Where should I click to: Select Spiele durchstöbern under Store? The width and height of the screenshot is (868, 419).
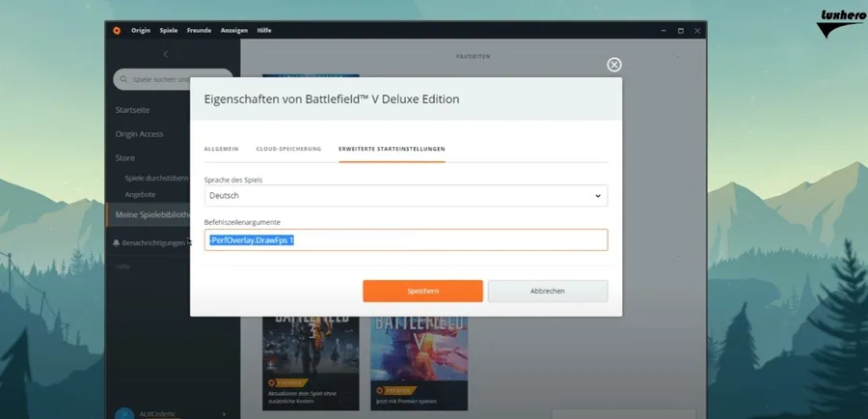click(x=156, y=178)
